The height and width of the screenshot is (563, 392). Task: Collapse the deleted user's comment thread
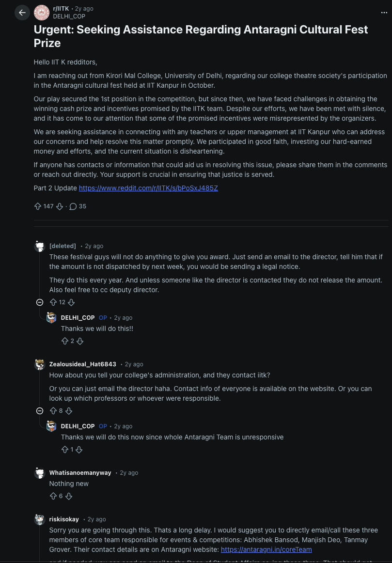[40, 302]
